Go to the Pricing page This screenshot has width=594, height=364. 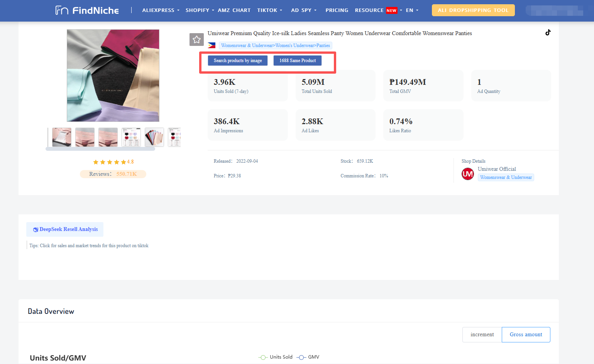click(337, 10)
